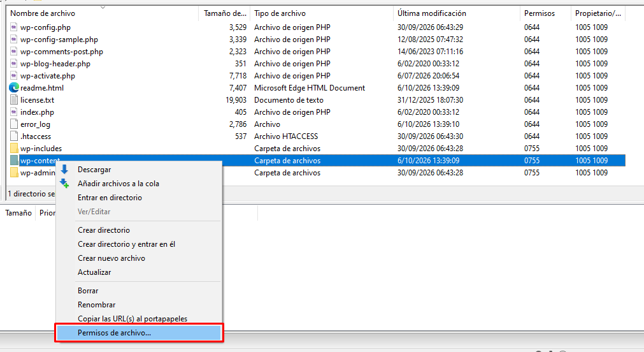Click Carpeta de archivos in the wp-admin row
The image size is (644, 352).
(x=287, y=173)
